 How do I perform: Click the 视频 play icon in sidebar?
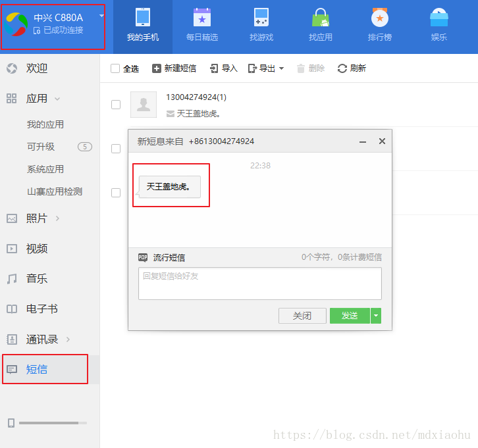(12, 249)
